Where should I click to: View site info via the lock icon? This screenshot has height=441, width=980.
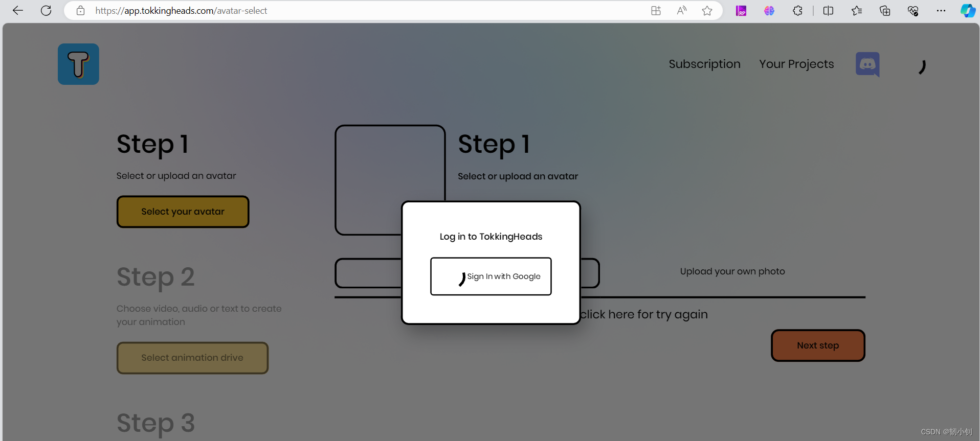(80, 11)
